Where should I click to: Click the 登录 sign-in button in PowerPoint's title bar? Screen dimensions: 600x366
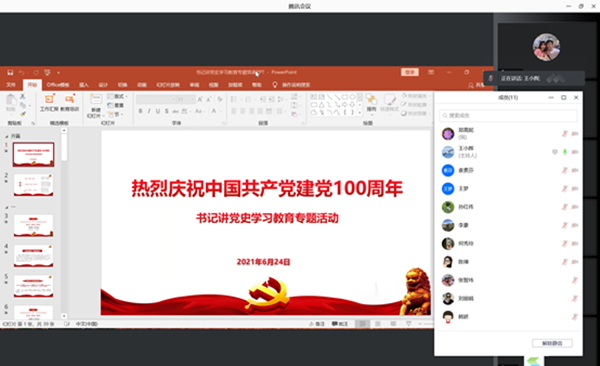(410, 72)
